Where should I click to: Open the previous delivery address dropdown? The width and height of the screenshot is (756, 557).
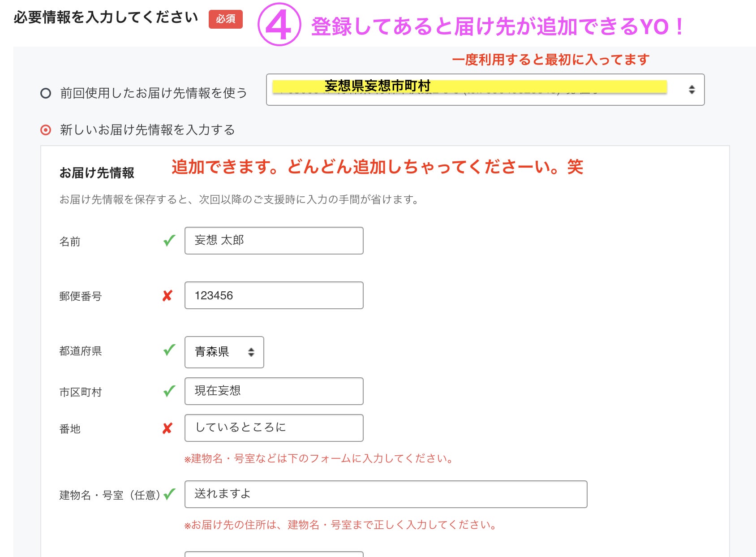485,90
